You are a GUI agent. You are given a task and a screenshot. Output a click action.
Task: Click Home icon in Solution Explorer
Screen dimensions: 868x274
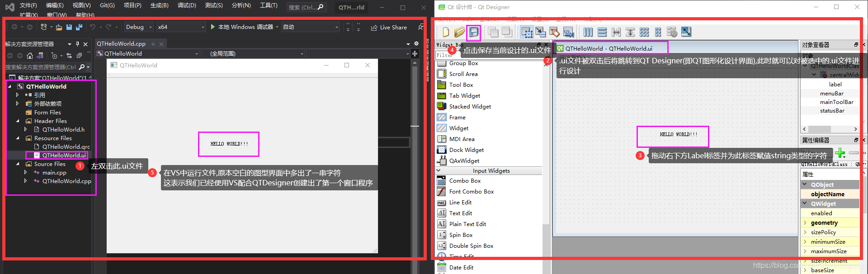(x=30, y=56)
